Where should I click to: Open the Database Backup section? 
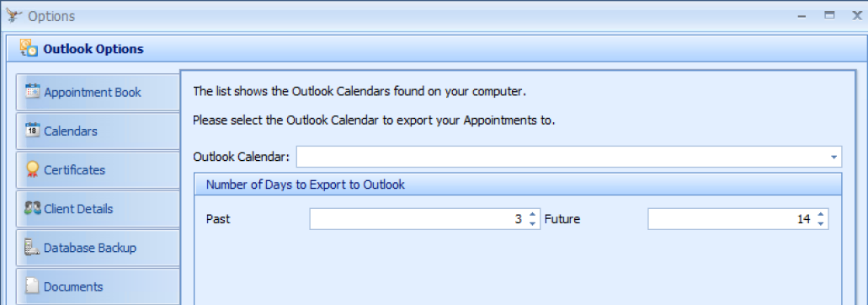click(x=98, y=248)
